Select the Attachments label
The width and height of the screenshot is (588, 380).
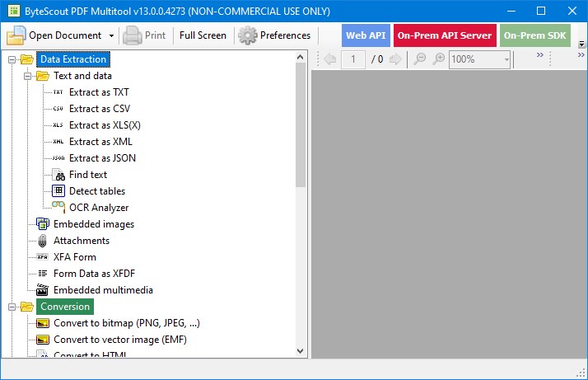point(82,241)
